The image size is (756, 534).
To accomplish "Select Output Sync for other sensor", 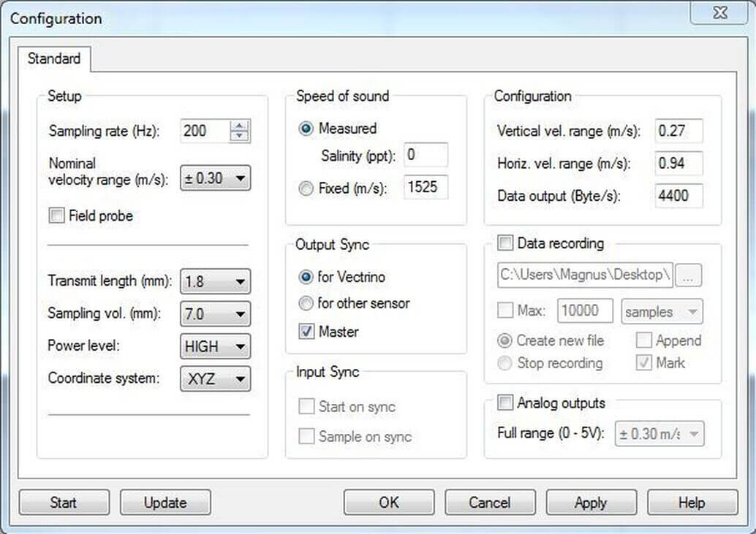I will click(x=306, y=303).
